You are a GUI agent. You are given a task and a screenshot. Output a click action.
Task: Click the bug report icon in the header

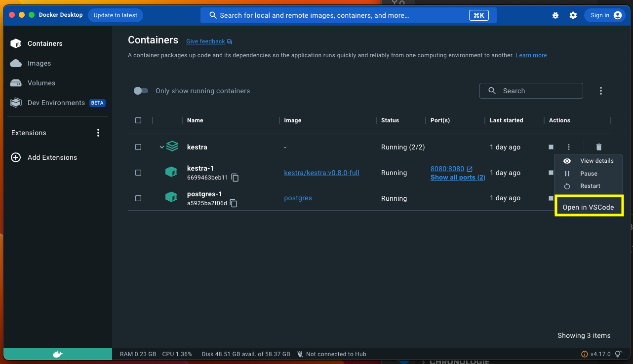tap(555, 15)
